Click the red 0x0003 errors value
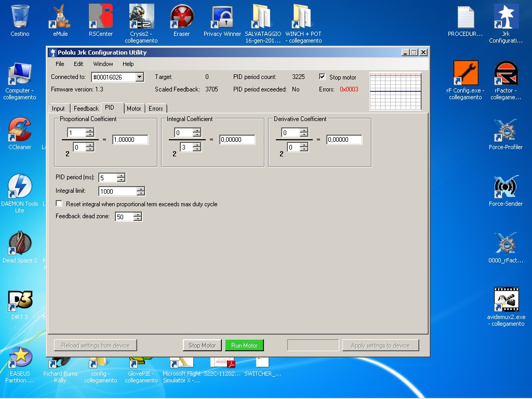 [349, 89]
